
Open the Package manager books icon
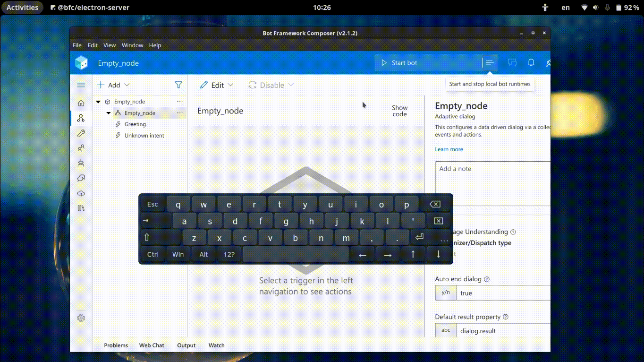click(x=81, y=208)
